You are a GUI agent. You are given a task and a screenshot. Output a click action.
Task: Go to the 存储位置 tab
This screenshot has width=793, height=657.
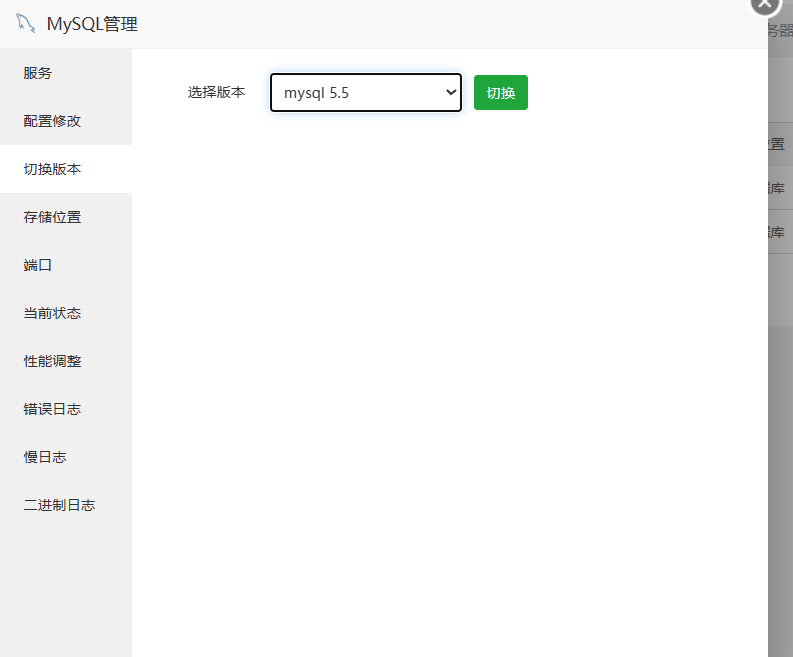[x=66, y=217]
